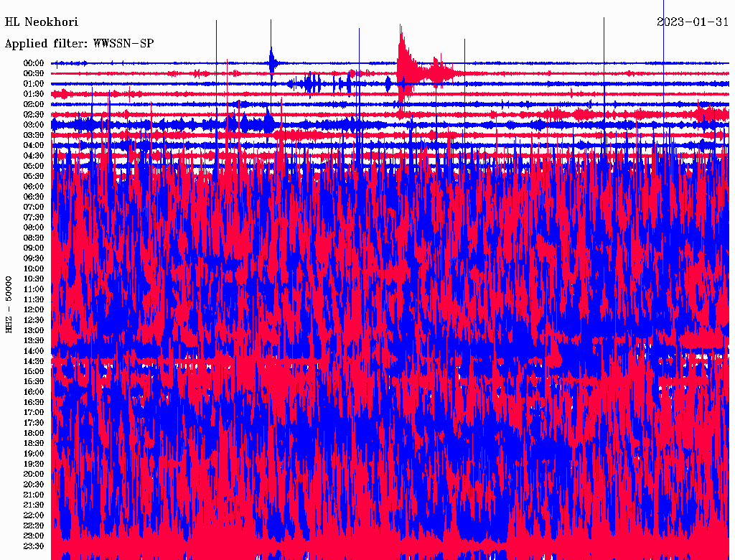The image size is (735, 560).
Task: Click the '00:00' time label
Action: point(34,63)
